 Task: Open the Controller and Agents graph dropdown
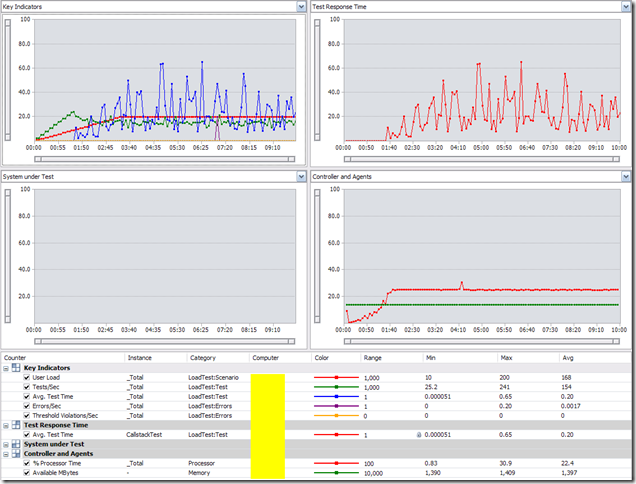point(625,176)
